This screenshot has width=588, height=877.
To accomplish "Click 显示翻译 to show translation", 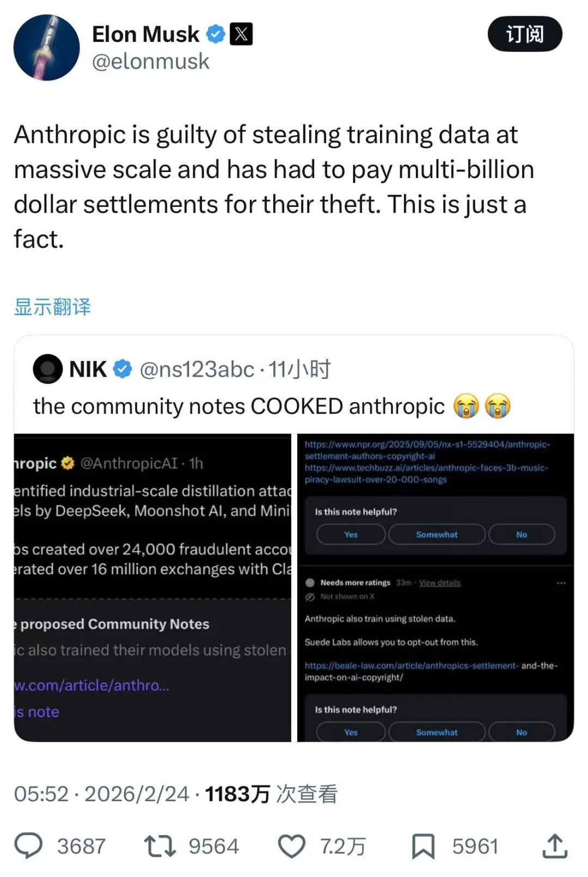I will click(x=52, y=307).
